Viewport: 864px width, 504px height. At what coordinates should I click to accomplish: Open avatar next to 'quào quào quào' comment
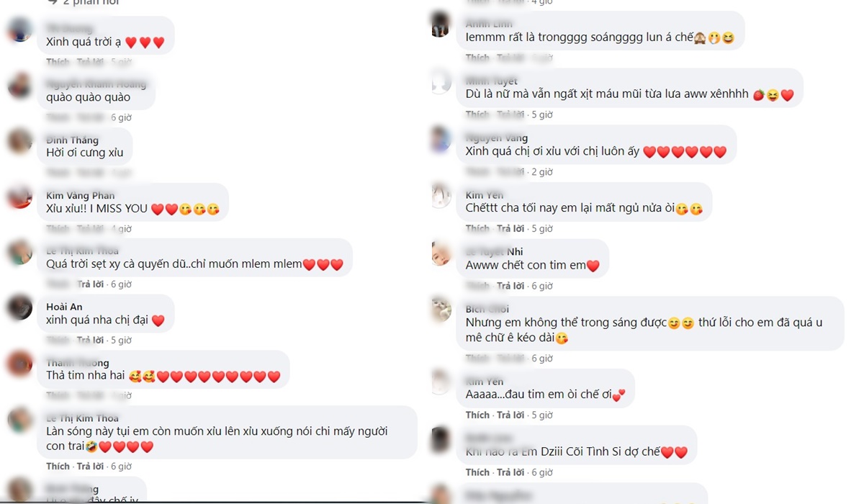tap(20, 86)
